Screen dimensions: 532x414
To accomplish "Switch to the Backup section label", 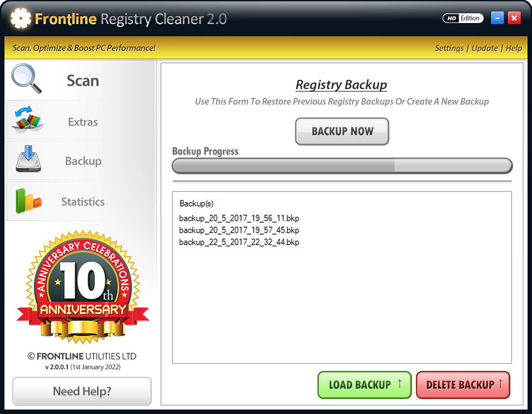I will coord(83,161).
